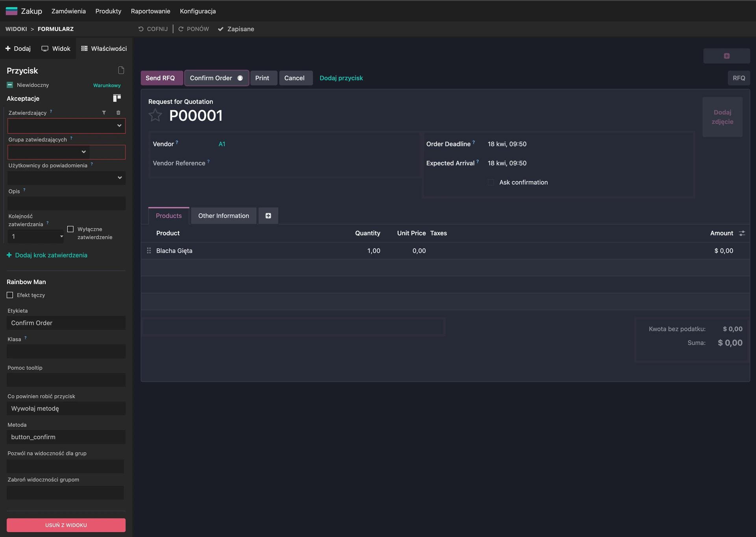Click the drag handle next to Blacha Gięta
756x537 pixels.
point(148,250)
